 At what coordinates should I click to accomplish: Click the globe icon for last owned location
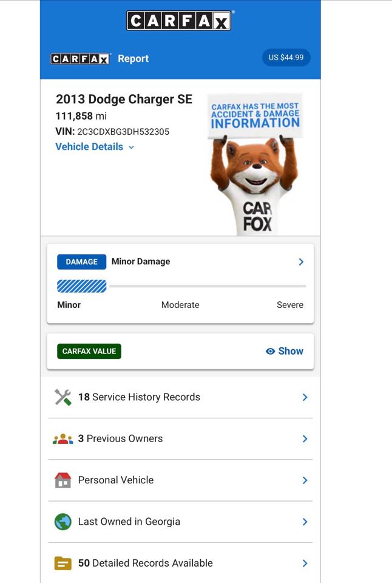point(63,522)
